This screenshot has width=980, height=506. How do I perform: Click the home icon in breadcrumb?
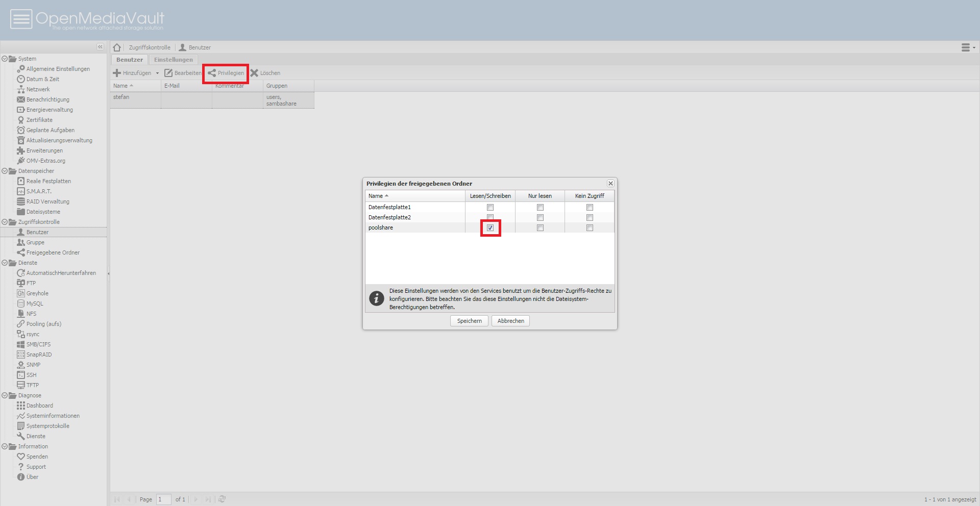[117, 47]
